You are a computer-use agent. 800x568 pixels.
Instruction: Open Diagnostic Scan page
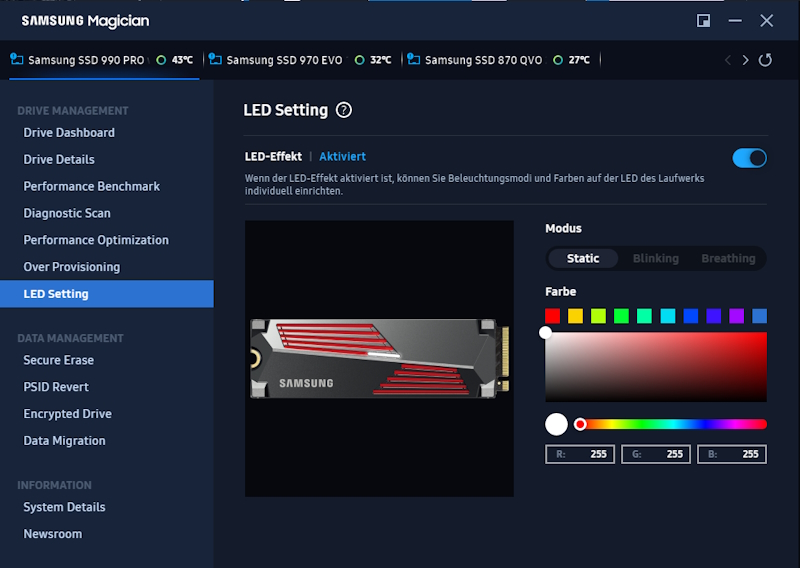point(67,213)
